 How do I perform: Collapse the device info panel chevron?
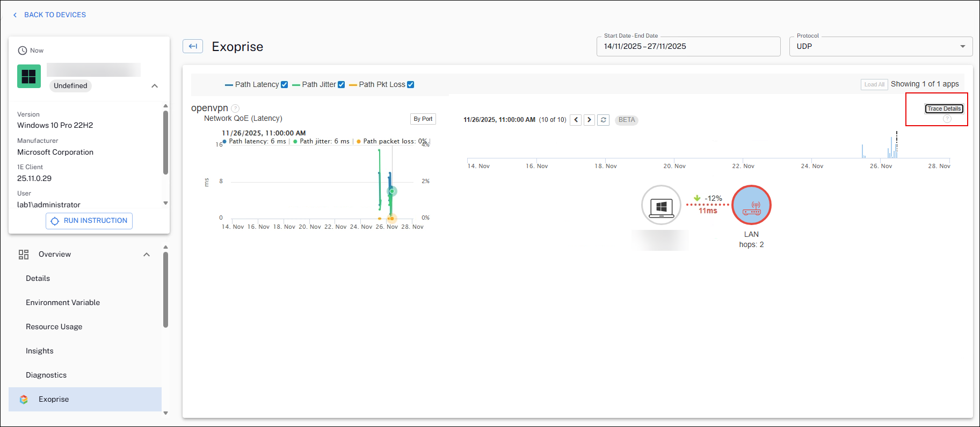pos(155,86)
